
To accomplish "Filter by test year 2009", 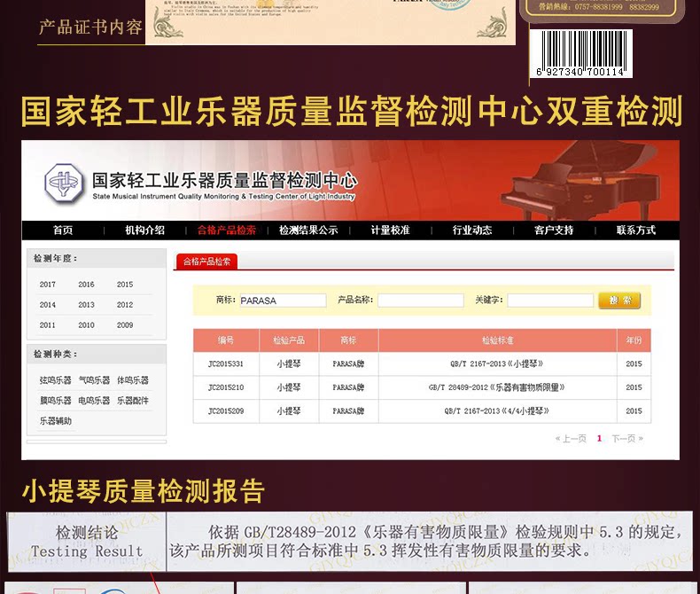I will pyautogui.click(x=125, y=325).
